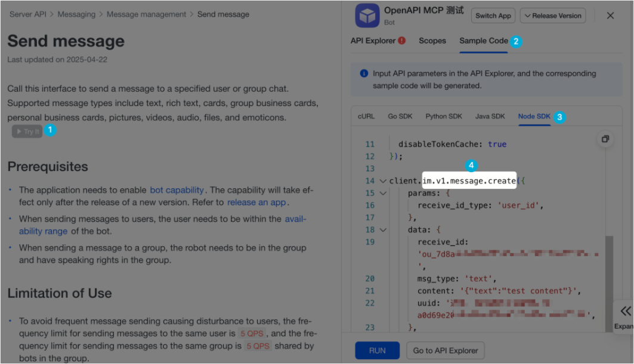Open the Scopes tab
Screen dimensions: 634x364
(432, 41)
